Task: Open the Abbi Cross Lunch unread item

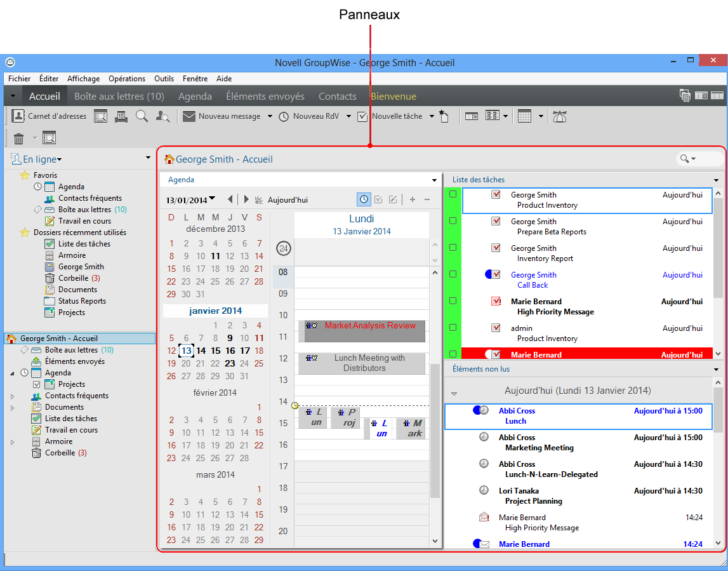Action: click(x=578, y=416)
